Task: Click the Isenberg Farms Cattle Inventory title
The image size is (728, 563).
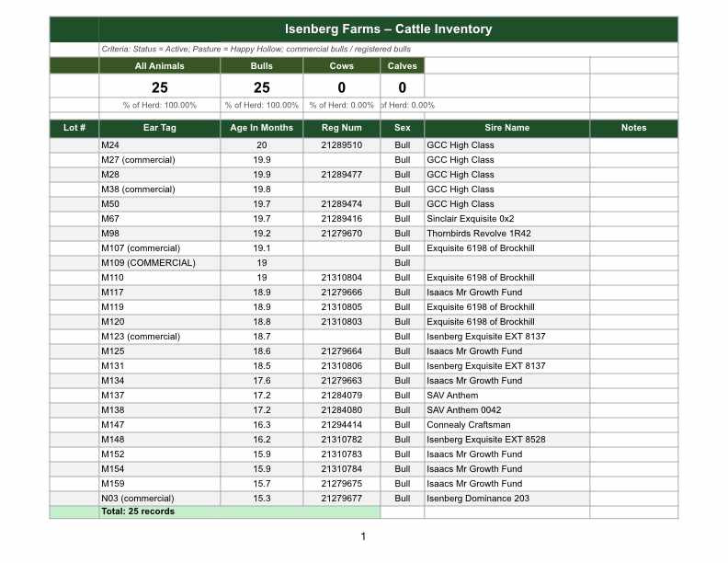Action: [x=388, y=29]
